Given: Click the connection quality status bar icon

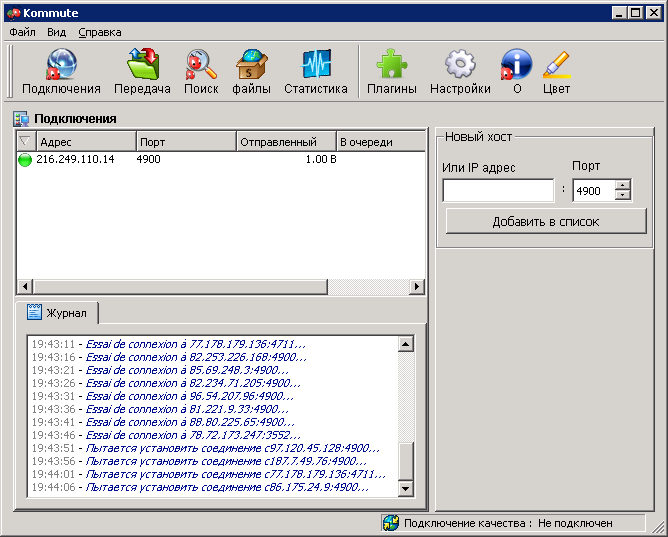Looking at the screenshot, I should pos(391,523).
